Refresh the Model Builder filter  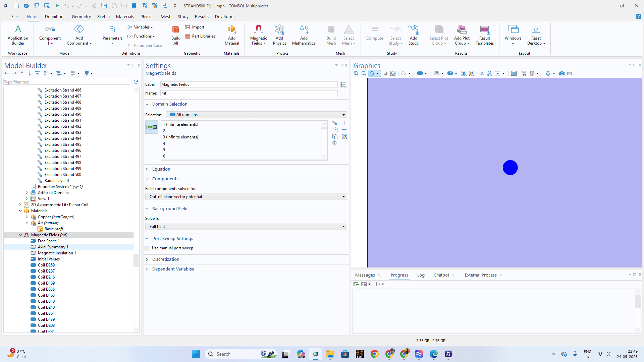pyautogui.click(x=136, y=82)
